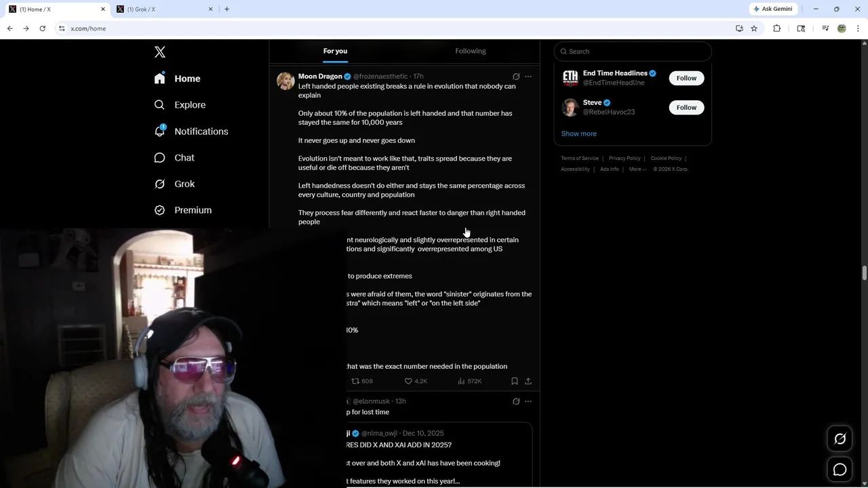
Task: Click the address bar URL x.com/home
Action: click(x=88, y=28)
